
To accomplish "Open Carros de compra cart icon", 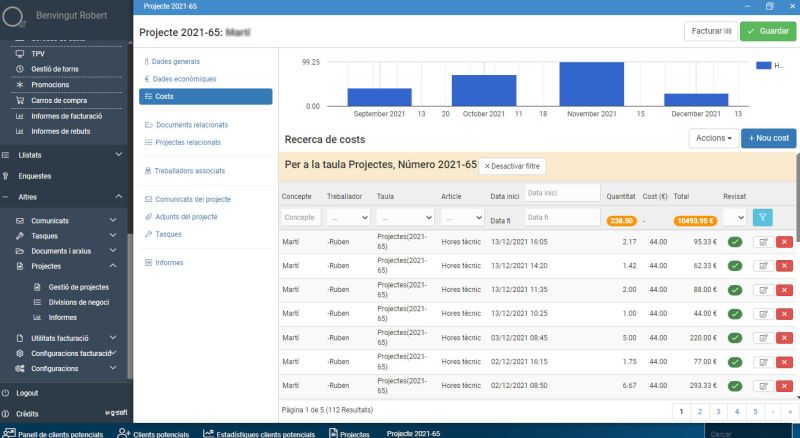I will [x=20, y=100].
